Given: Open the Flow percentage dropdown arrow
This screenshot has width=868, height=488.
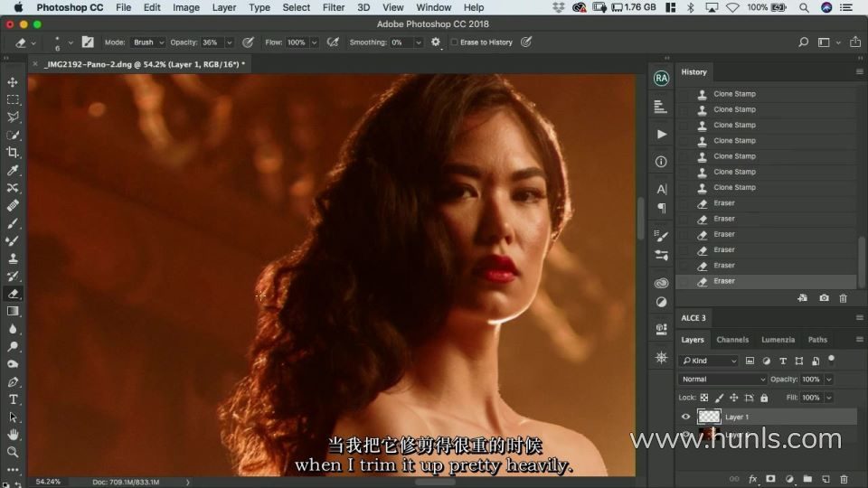Looking at the screenshot, I should pos(314,42).
